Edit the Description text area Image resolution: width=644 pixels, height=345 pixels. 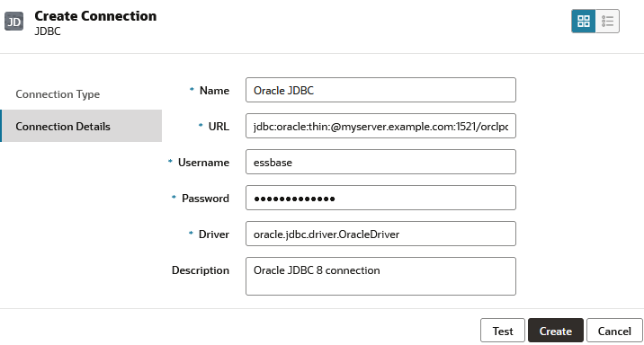click(380, 276)
